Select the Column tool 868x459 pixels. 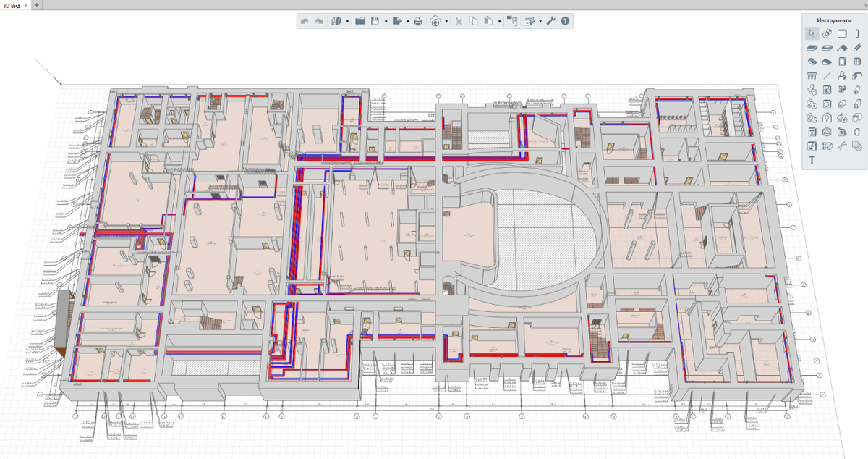coord(857,33)
